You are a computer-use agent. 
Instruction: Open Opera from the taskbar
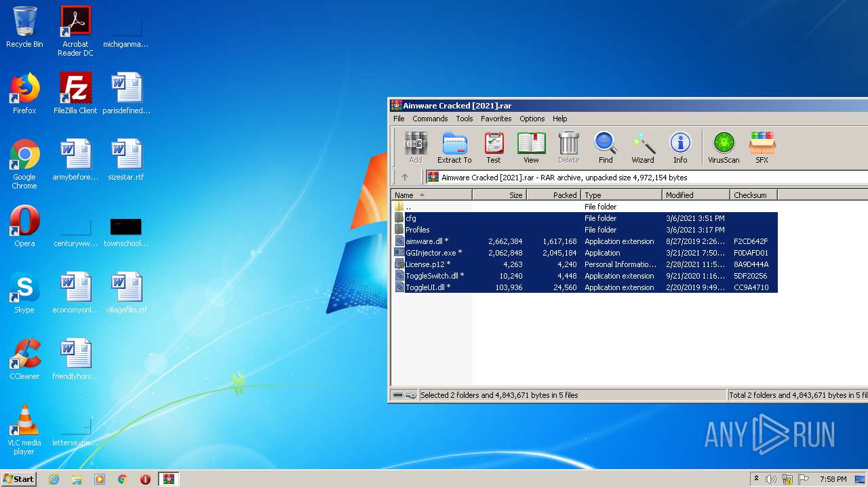click(145, 479)
